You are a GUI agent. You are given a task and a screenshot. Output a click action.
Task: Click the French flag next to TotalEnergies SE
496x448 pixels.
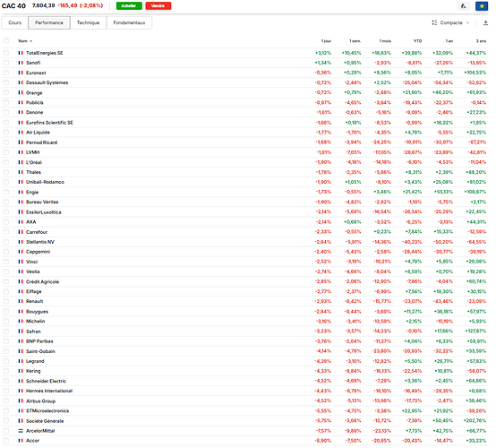21,53
